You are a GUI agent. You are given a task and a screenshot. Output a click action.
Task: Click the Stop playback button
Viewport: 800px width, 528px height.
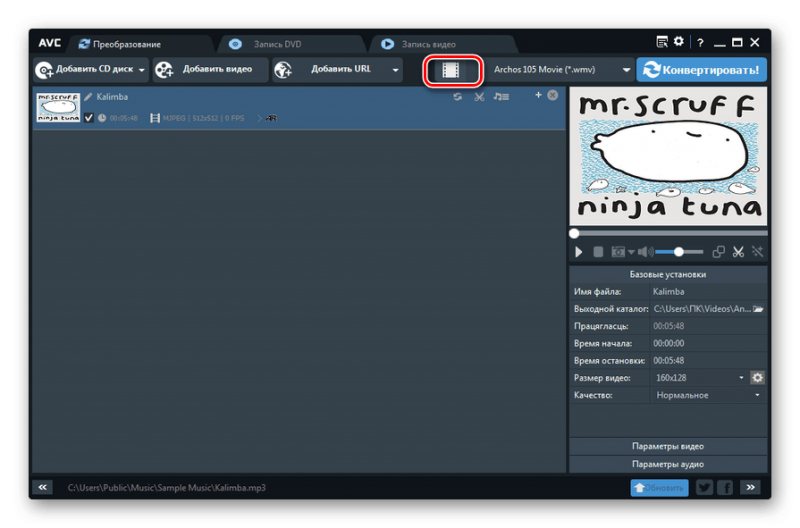pyautogui.click(x=599, y=252)
